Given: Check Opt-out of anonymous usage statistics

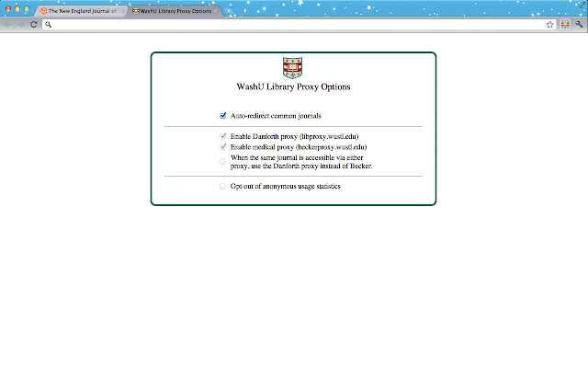Looking at the screenshot, I should pyautogui.click(x=222, y=186).
